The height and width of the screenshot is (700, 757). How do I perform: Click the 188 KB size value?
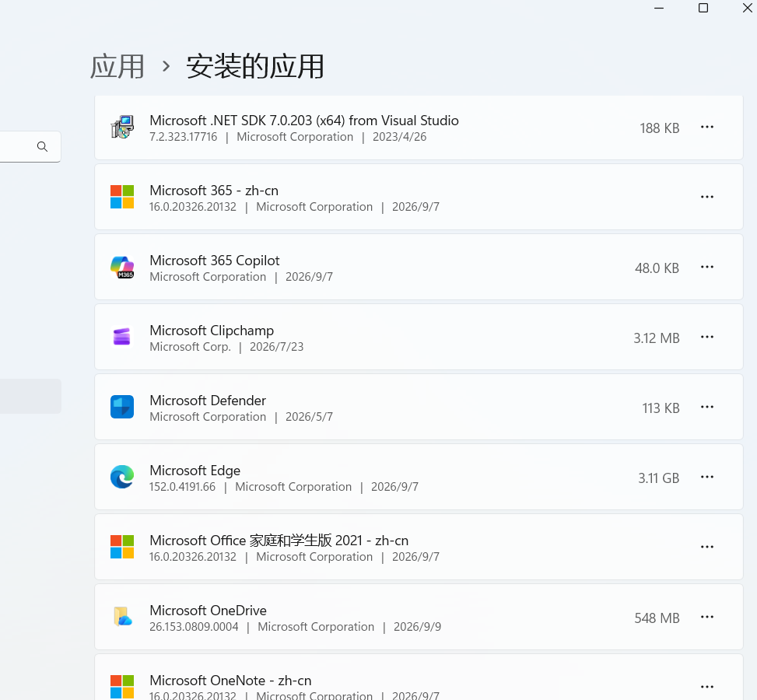pos(660,128)
